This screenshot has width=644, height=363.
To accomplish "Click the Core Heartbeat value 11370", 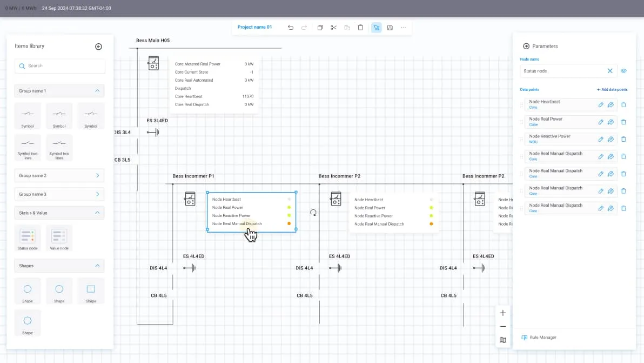I will point(247,97).
